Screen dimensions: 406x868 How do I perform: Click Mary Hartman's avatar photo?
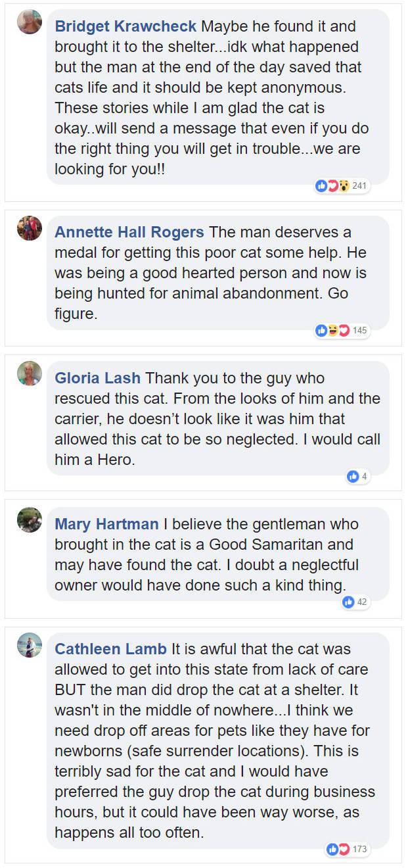click(x=30, y=519)
